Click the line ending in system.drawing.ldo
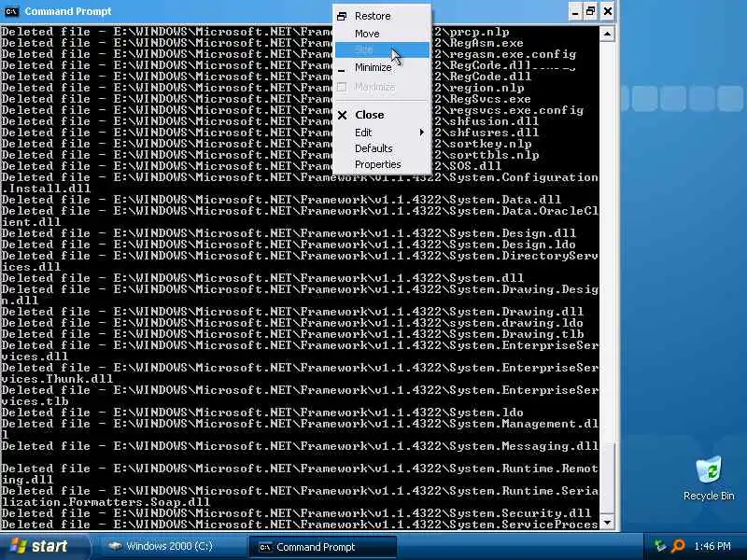 click(292, 323)
